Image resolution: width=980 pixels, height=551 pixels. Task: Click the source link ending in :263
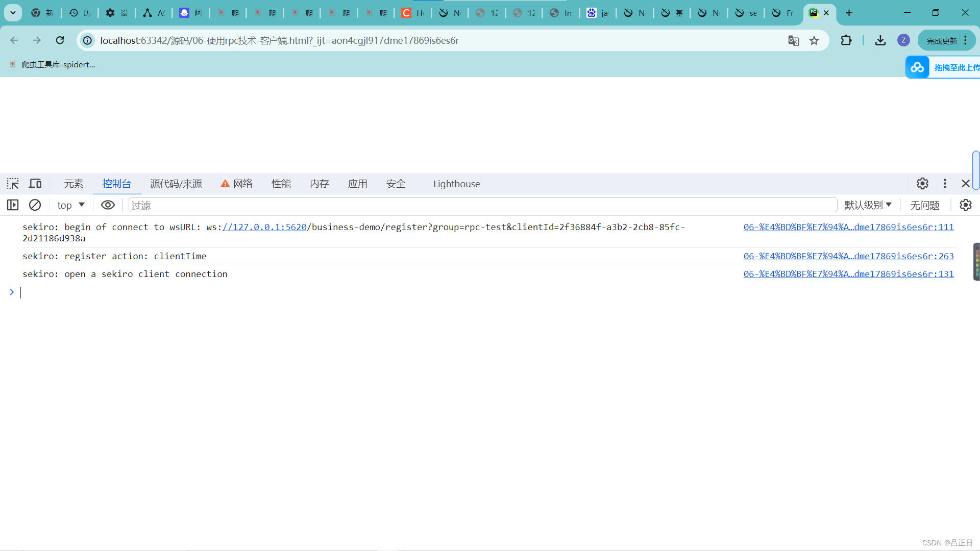point(848,256)
